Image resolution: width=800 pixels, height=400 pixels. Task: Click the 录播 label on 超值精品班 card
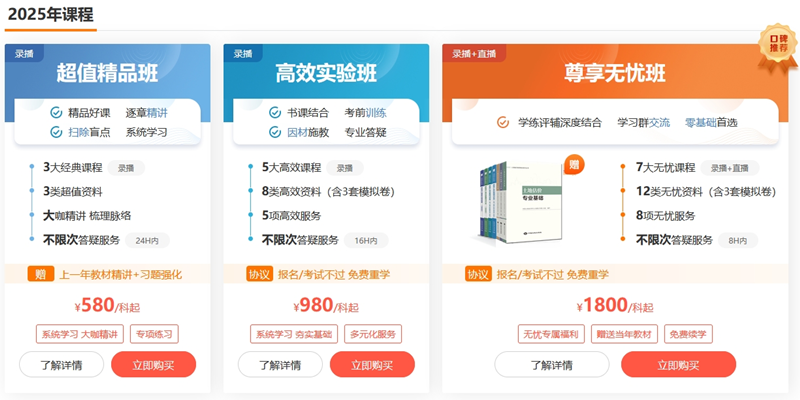click(x=25, y=54)
